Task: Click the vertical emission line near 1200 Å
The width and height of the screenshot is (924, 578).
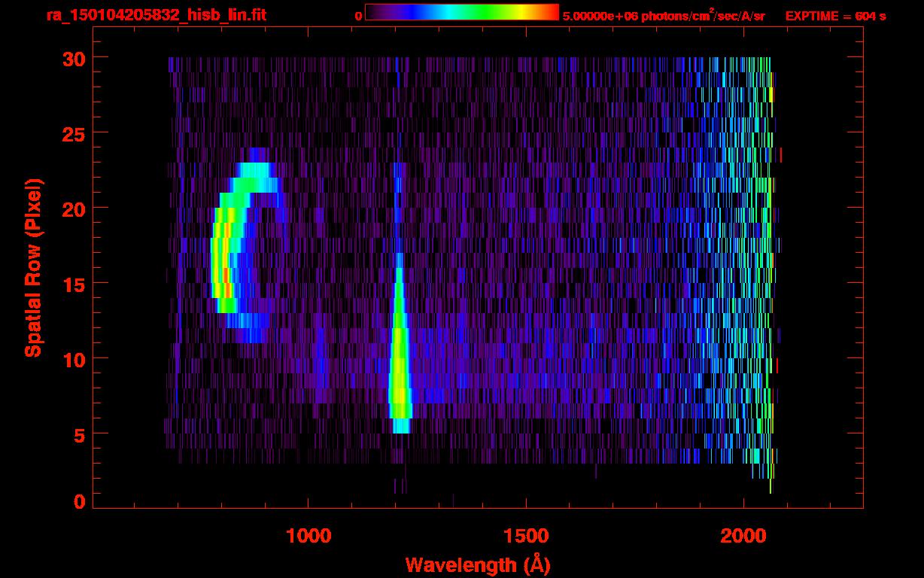Action: [399, 361]
